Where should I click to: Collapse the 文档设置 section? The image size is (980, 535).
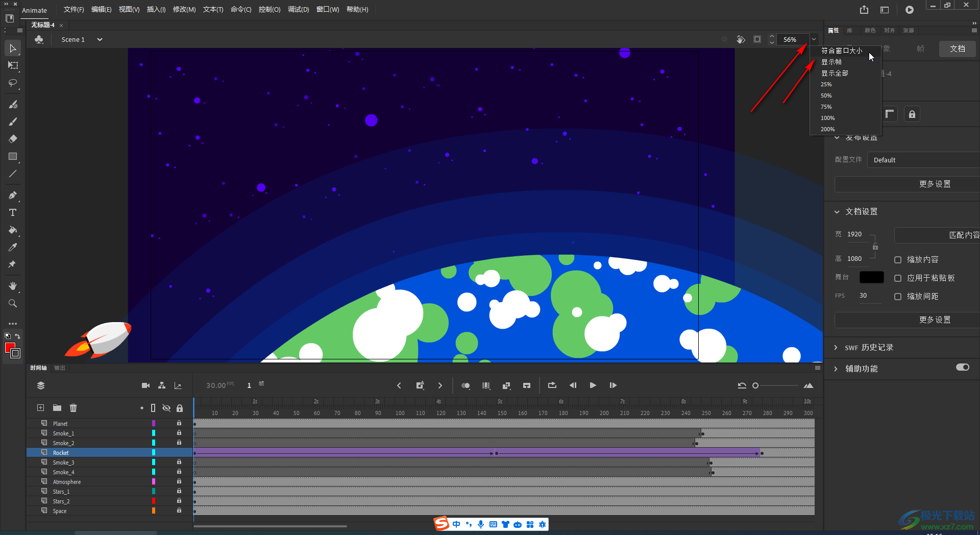tap(837, 212)
